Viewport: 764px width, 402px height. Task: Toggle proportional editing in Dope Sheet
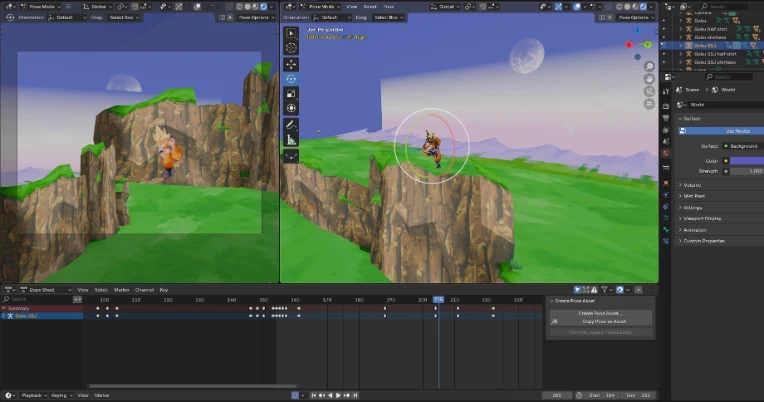click(638, 289)
